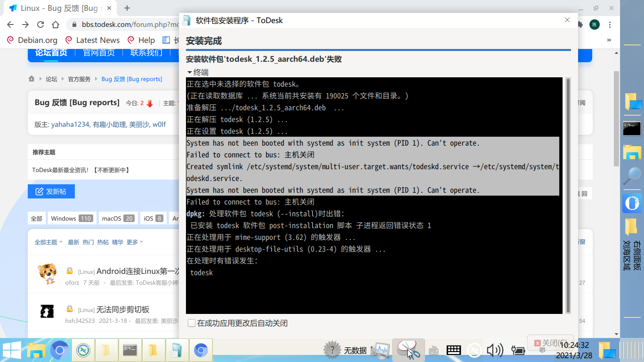Filter posts by iOS category
The image size is (644, 362).
153,218
